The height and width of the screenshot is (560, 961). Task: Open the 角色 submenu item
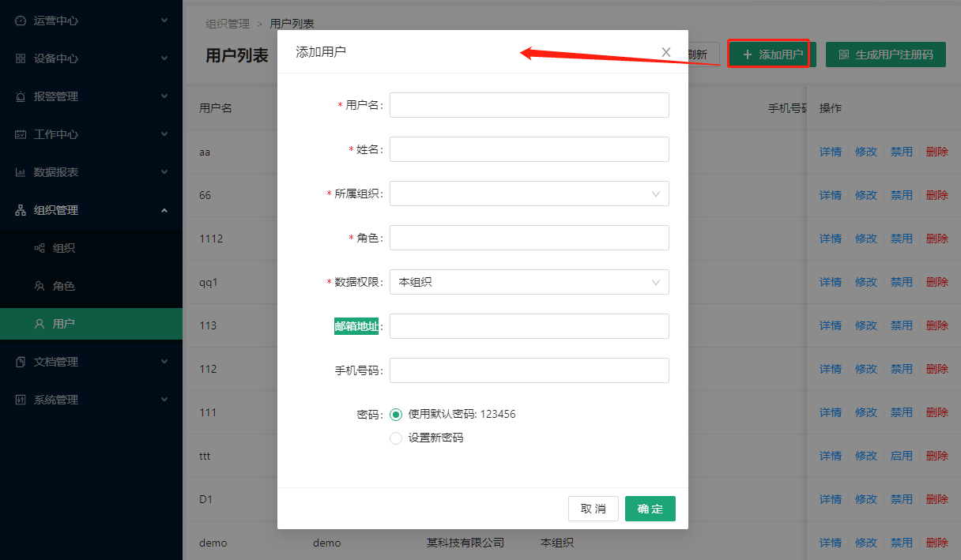[x=63, y=286]
